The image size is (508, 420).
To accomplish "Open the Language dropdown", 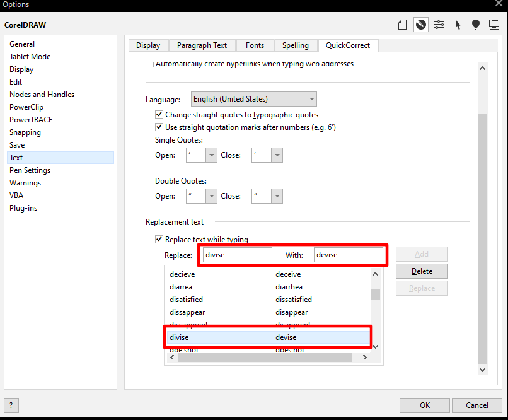I will click(x=253, y=99).
